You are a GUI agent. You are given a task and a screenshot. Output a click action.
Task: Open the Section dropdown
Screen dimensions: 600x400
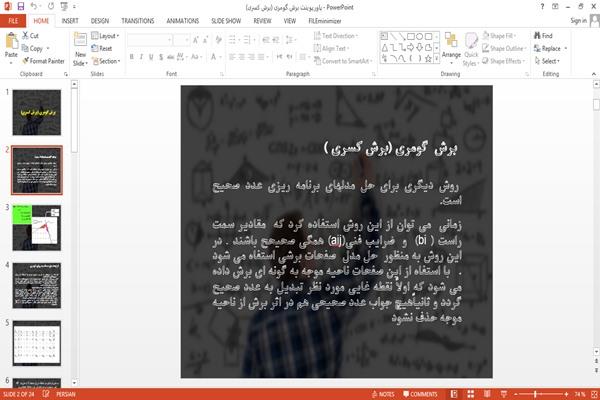106,61
